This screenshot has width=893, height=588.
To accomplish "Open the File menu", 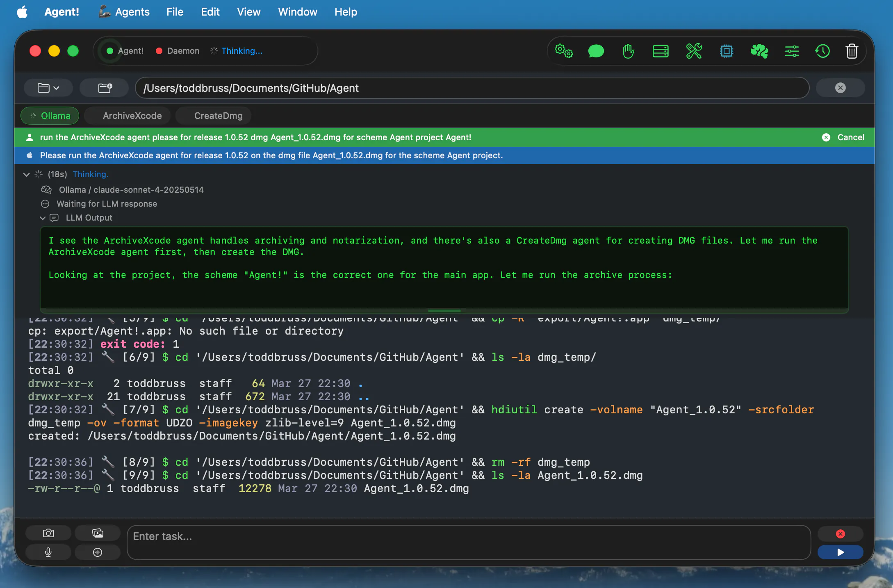I will (175, 12).
